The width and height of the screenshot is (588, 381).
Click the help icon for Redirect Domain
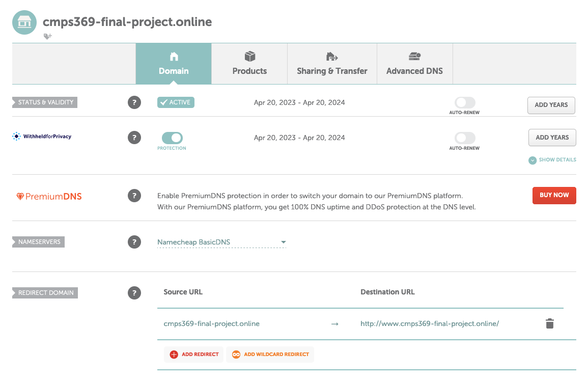coord(134,293)
